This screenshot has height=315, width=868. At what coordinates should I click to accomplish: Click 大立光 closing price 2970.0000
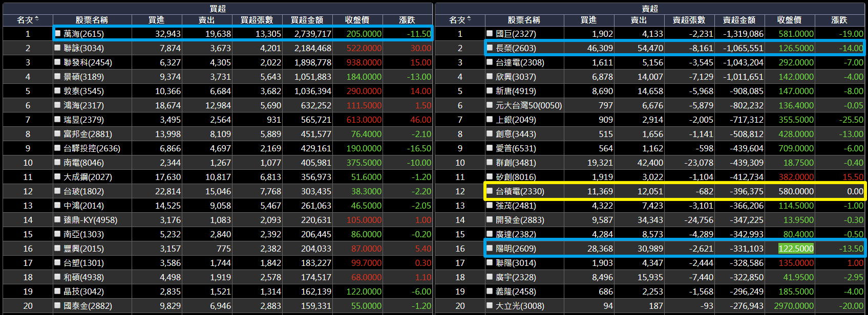(794, 306)
